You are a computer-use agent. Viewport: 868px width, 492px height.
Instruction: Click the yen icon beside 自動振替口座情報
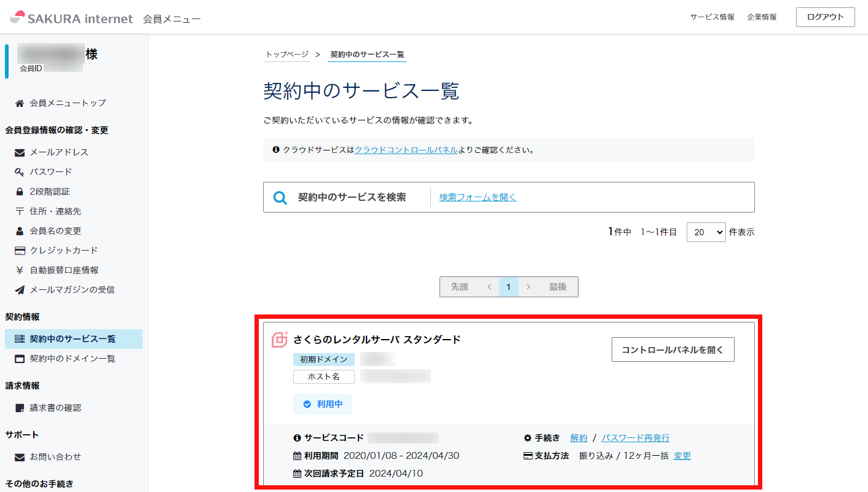[x=20, y=270]
